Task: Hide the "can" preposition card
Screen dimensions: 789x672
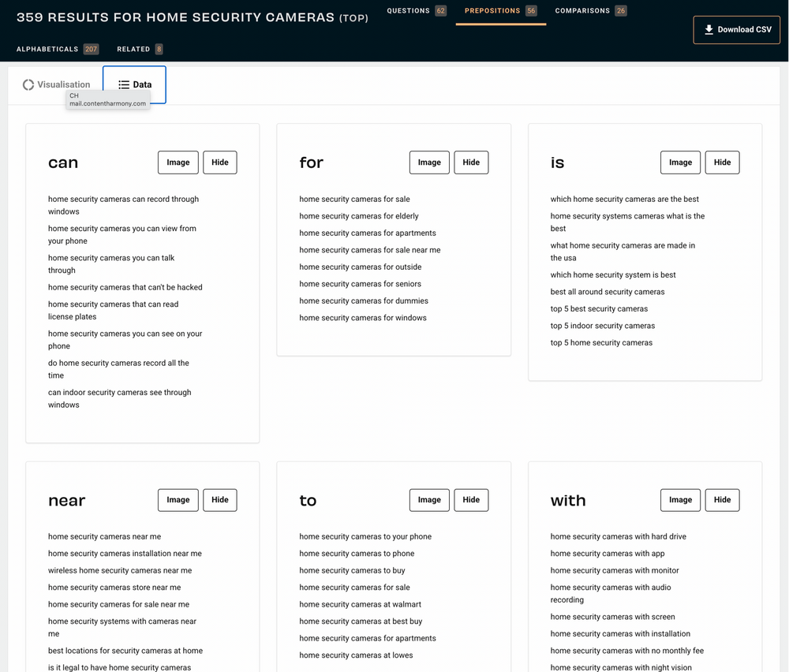Action: point(219,162)
